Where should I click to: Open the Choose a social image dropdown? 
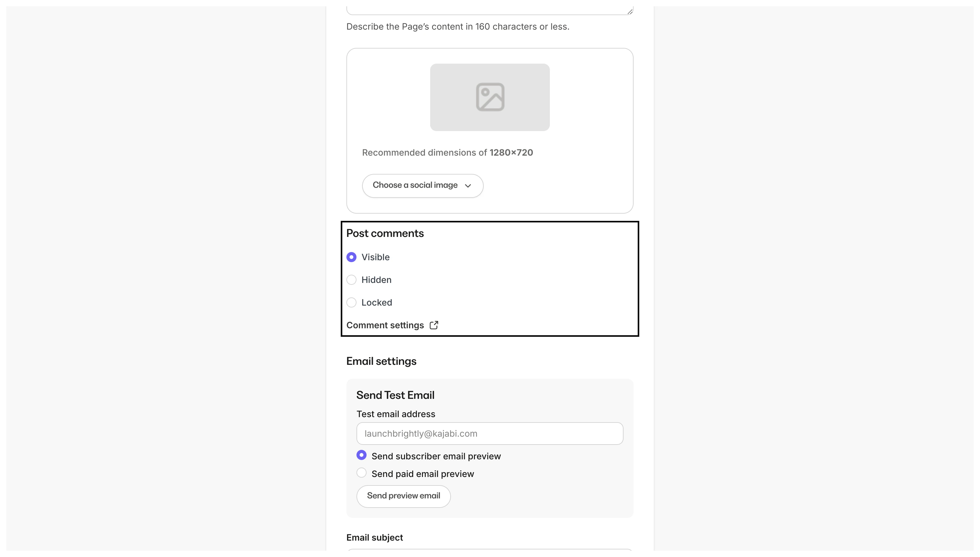[422, 186]
